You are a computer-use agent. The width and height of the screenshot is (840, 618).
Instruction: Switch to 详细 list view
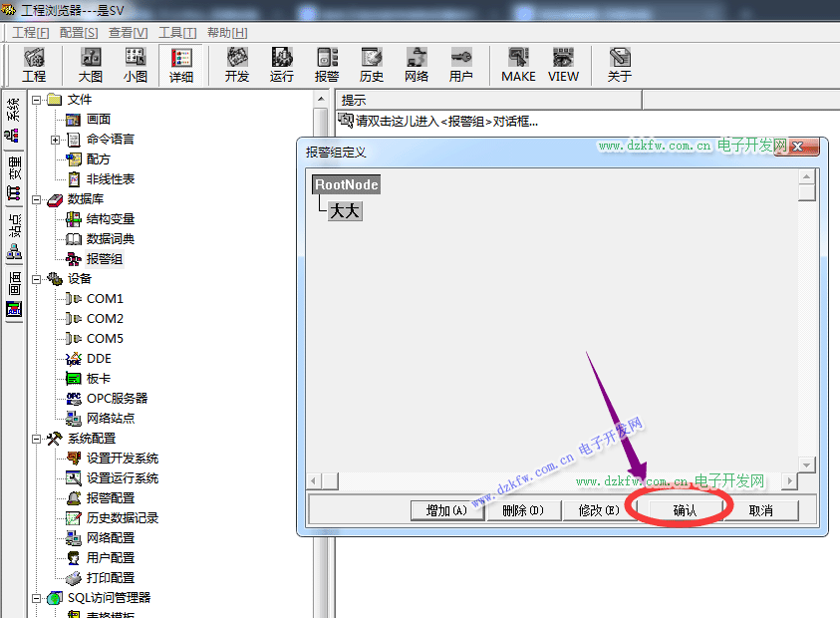[180, 65]
